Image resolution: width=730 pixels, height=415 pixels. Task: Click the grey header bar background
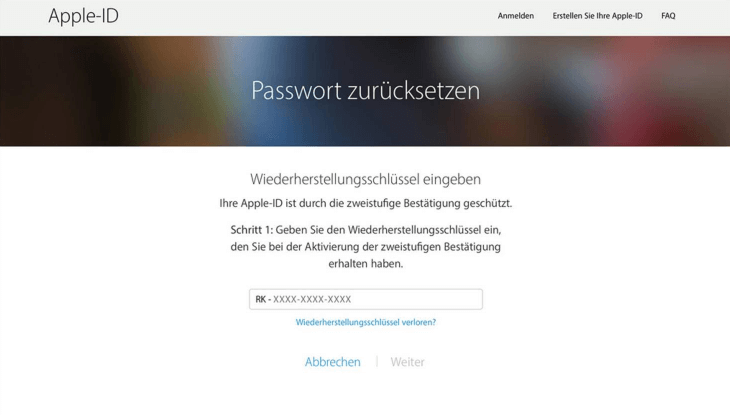coord(303,18)
